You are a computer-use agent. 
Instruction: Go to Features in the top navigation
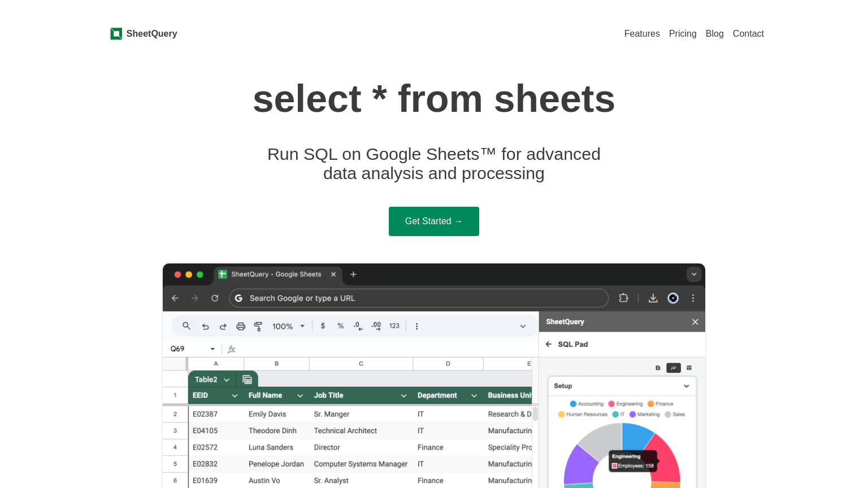click(x=642, y=34)
